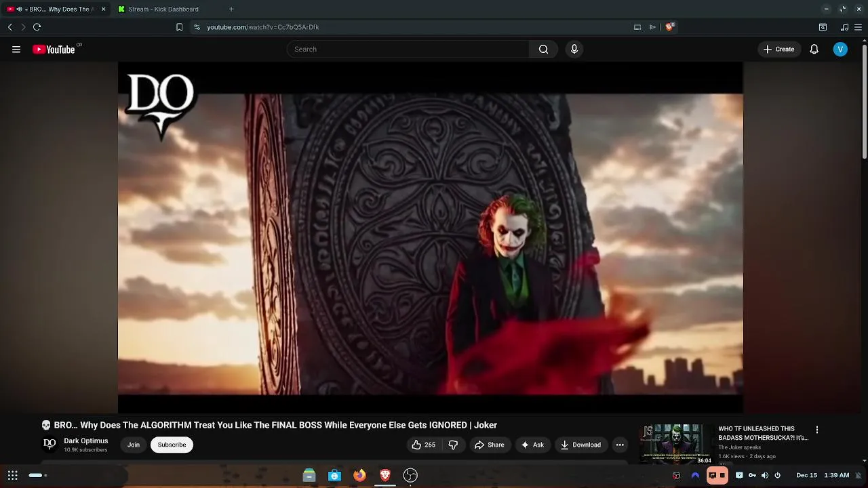Open the music note media control icon
The width and height of the screenshot is (868, 488).
844,27
